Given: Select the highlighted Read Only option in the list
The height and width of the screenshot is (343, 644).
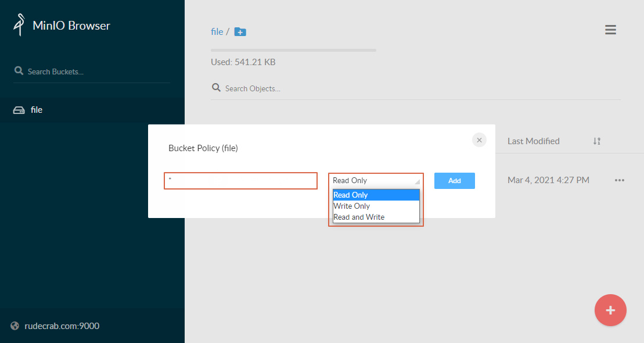Looking at the screenshot, I should [376, 195].
